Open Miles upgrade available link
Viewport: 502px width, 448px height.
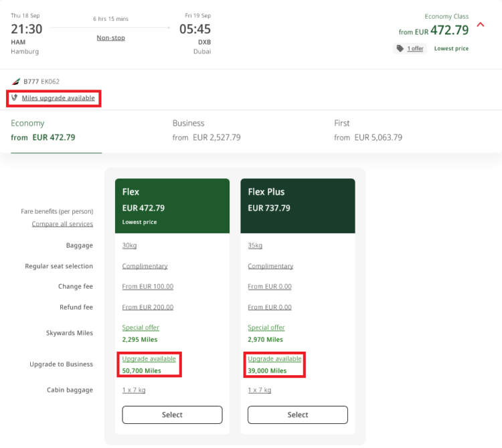tap(58, 98)
